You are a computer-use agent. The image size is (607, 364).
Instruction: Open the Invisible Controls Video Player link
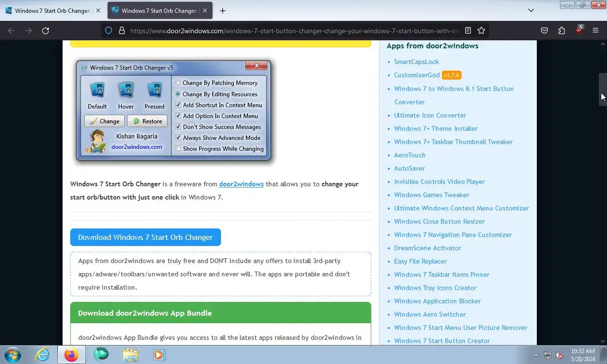point(439,182)
